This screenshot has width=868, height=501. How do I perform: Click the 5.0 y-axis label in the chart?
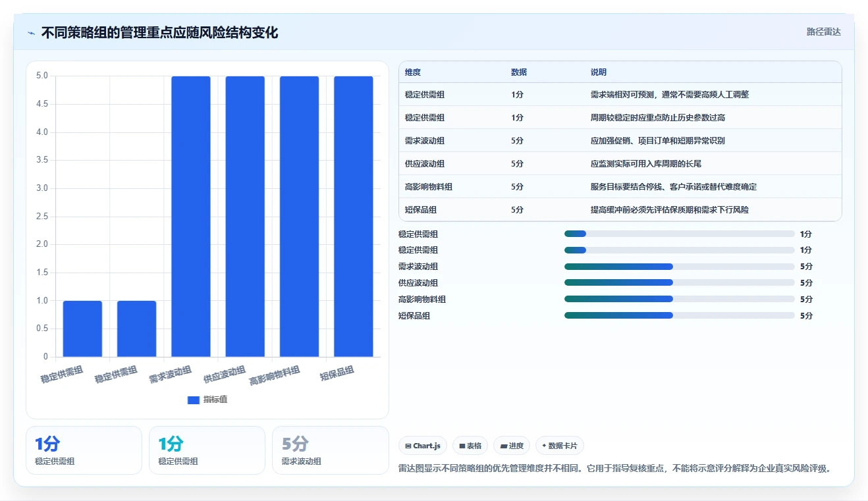coord(42,76)
